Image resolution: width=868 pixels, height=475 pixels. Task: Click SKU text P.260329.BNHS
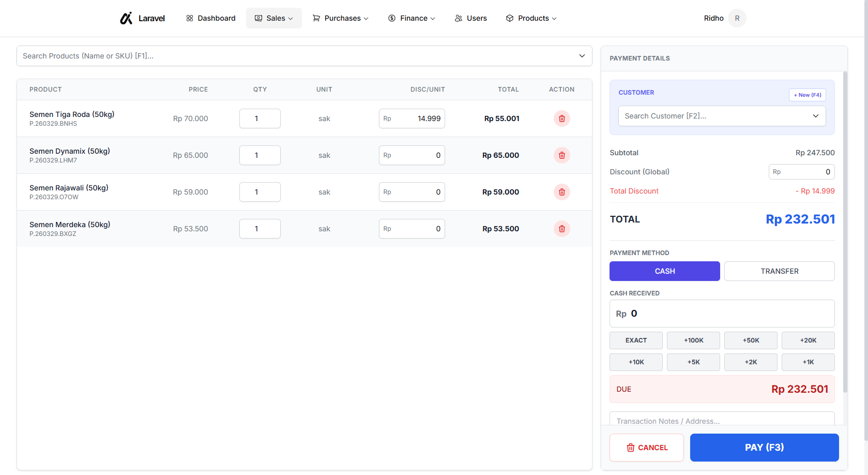(x=53, y=124)
